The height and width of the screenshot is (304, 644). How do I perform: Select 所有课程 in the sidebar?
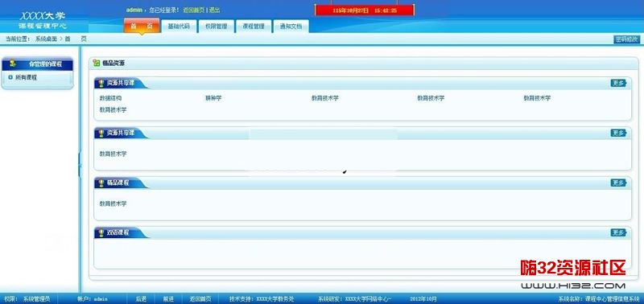(x=27, y=77)
